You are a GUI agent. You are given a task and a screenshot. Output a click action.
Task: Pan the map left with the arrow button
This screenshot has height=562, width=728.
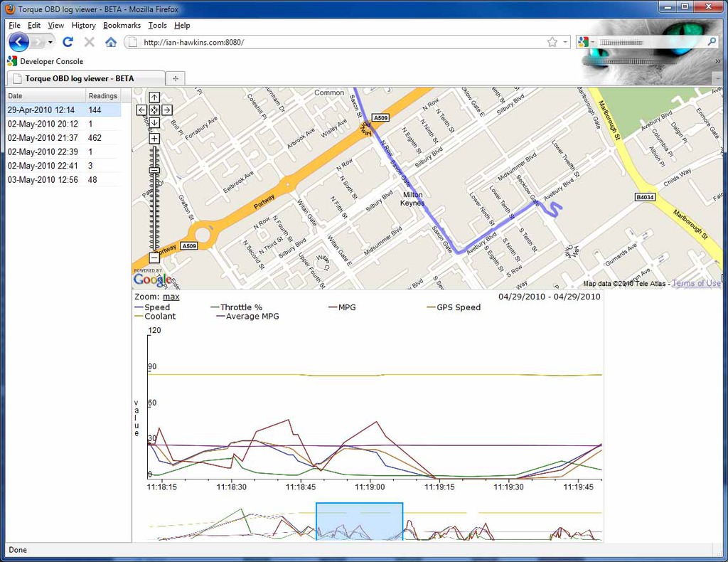click(x=141, y=110)
